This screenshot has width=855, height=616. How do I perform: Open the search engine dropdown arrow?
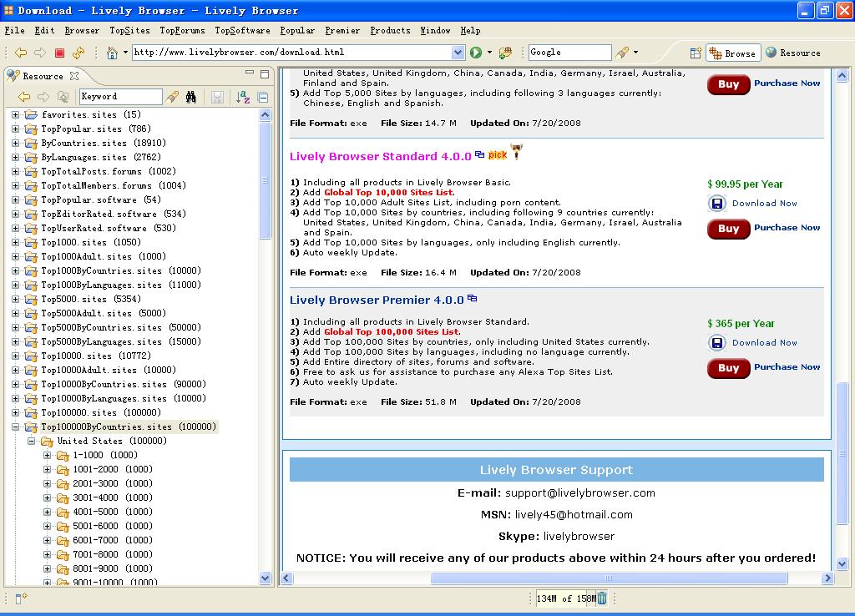pyautogui.click(x=635, y=53)
